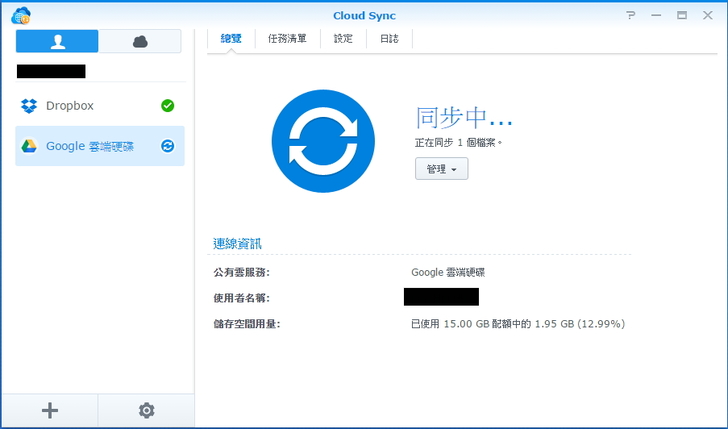Go to the 設定 tab
Image resolution: width=728 pixels, height=429 pixels.
(343, 39)
